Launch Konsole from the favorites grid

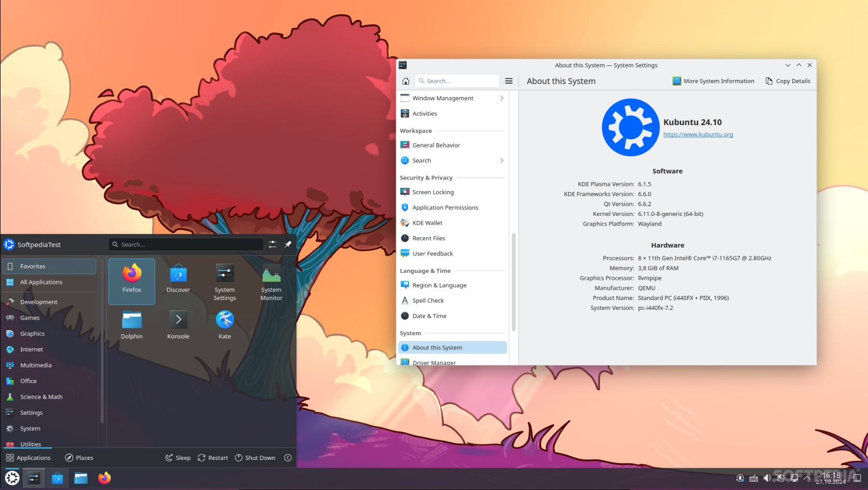coord(178,324)
